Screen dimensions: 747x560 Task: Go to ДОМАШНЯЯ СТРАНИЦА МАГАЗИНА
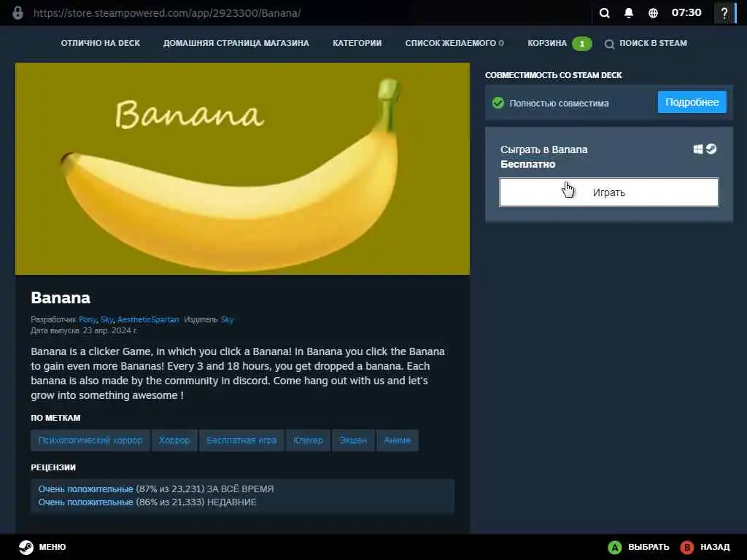tap(236, 43)
